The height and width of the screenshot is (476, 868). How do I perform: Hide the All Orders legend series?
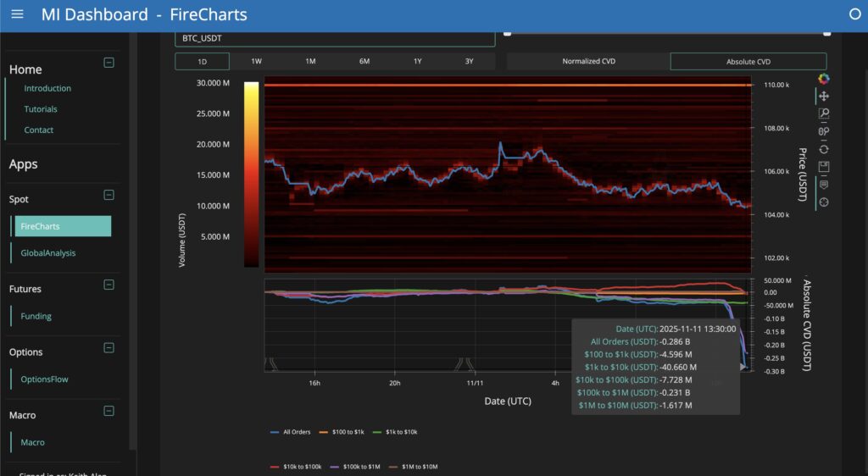[x=289, y=432]
